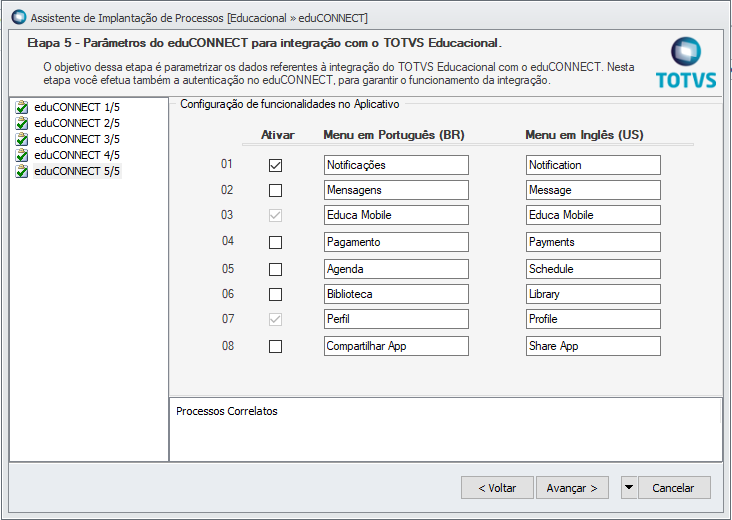Click the TOTVS logo icon

[x=686, y=52]
